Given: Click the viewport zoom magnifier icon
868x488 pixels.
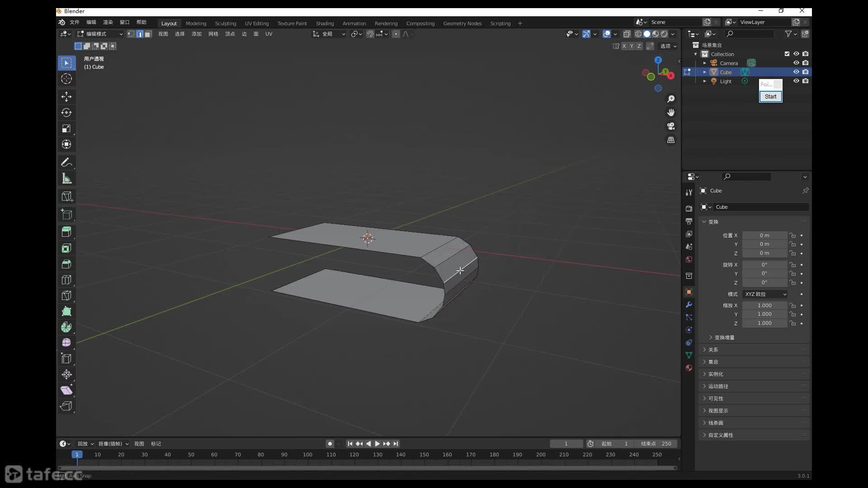Looking at the screenshot, I should [671, 99].
